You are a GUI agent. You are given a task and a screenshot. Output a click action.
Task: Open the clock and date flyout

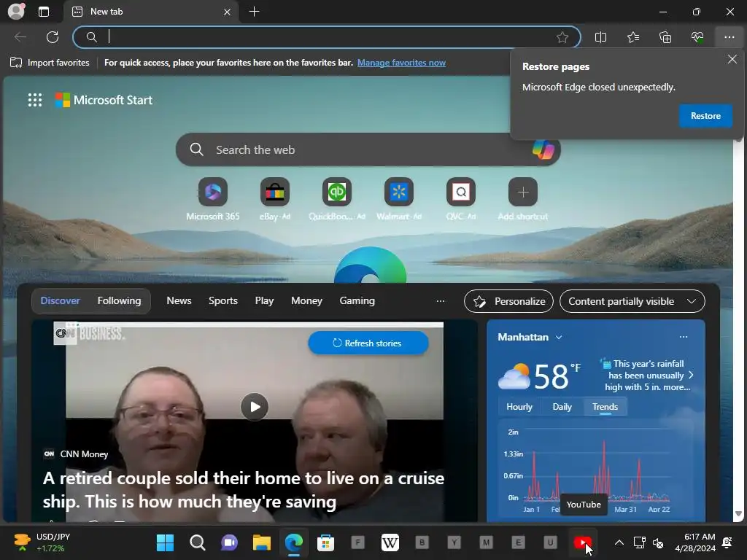point(695,542)
